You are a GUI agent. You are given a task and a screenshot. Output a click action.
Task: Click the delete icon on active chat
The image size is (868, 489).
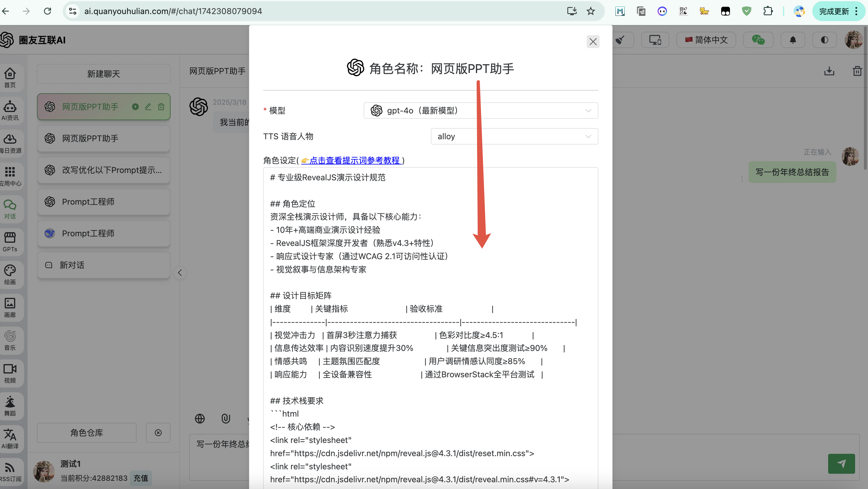tap(161, 107)
